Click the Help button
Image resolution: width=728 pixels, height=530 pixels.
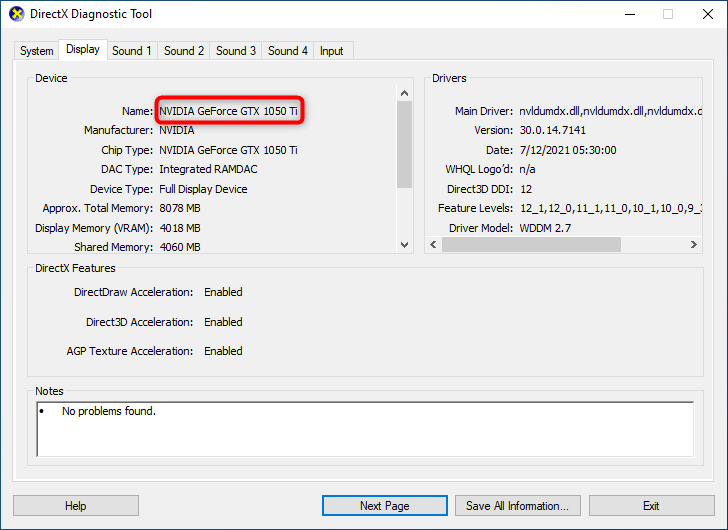click(x=76, y=505)
